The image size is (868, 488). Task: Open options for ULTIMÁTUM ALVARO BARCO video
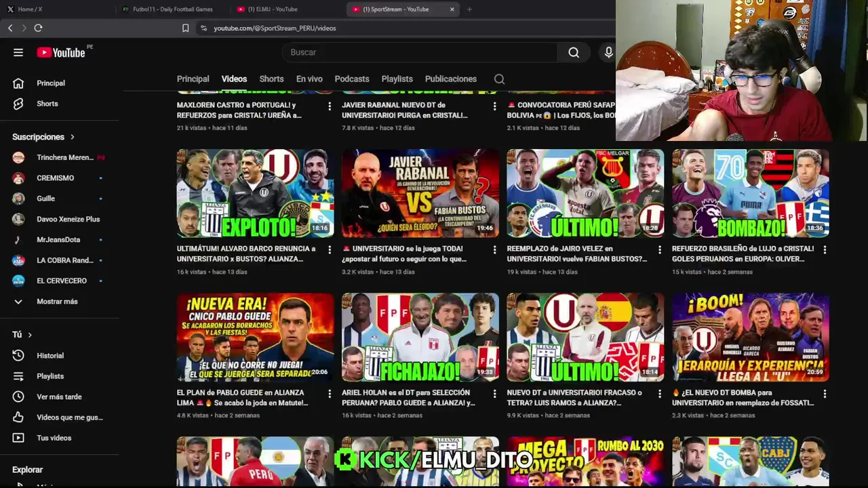click(x=330, y=250)
